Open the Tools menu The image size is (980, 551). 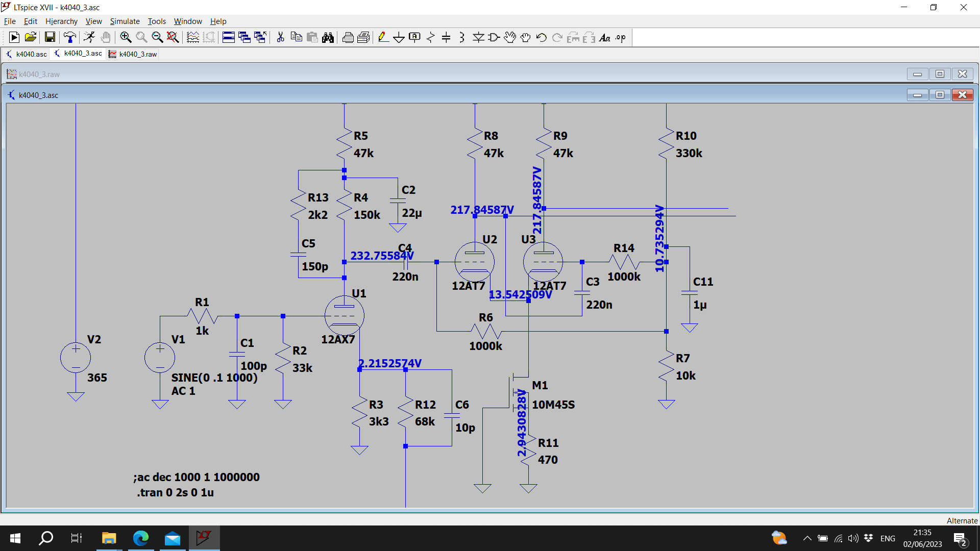[157, 21]
